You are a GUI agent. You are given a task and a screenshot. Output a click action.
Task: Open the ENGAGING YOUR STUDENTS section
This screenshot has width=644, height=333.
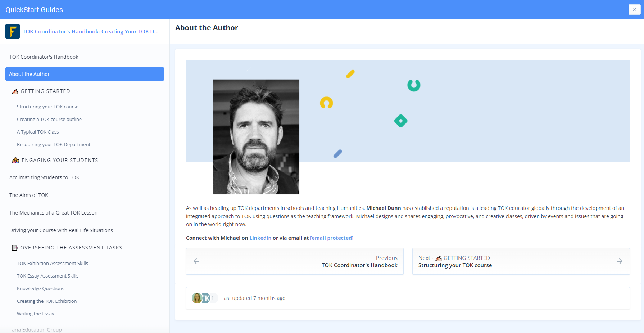coord(60,160)
